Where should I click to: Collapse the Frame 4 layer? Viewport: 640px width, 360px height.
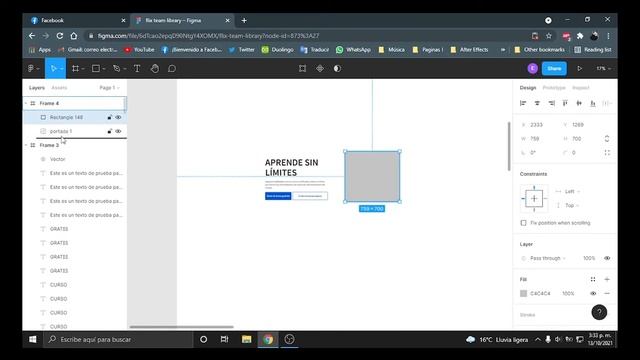coord(26,103)
